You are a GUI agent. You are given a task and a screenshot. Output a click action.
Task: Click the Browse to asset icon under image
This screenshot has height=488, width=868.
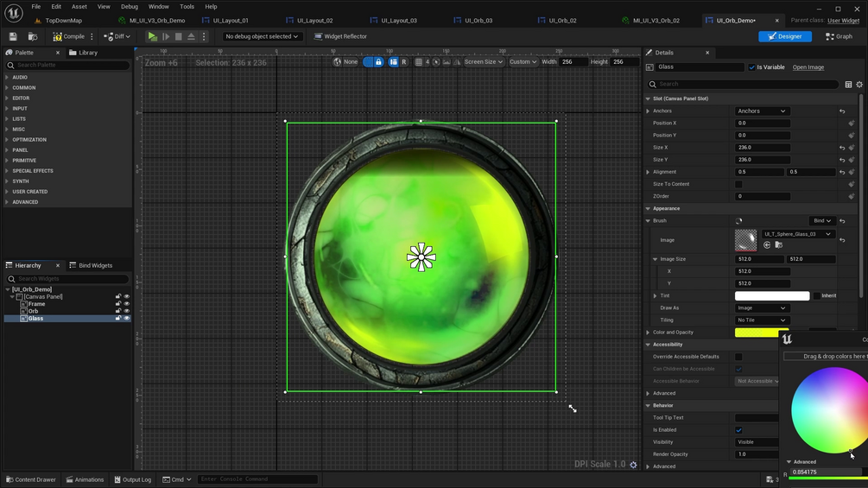[x=778, y=245]
